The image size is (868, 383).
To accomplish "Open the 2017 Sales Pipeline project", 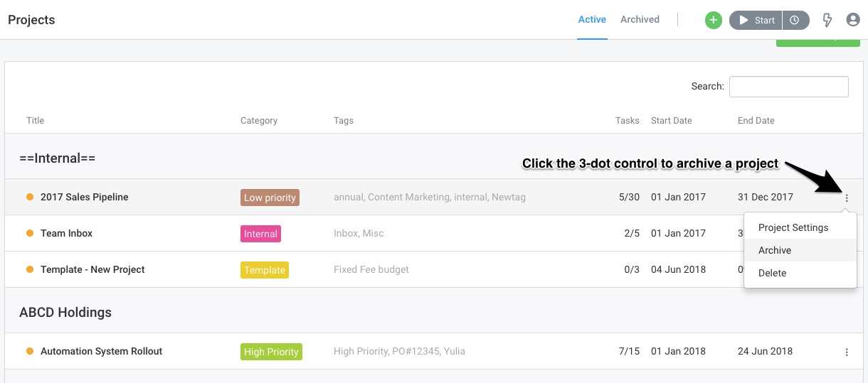I will tap(85, 197).
